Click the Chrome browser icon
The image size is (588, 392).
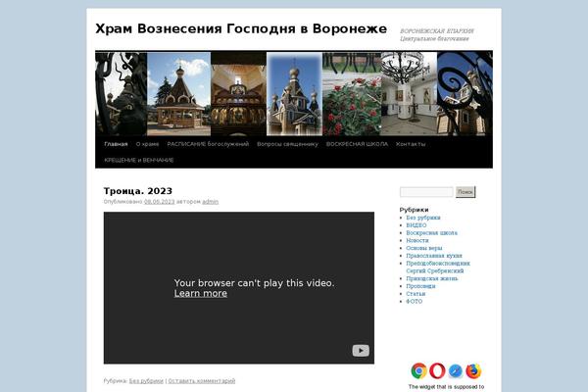click(x=418, y=371)
